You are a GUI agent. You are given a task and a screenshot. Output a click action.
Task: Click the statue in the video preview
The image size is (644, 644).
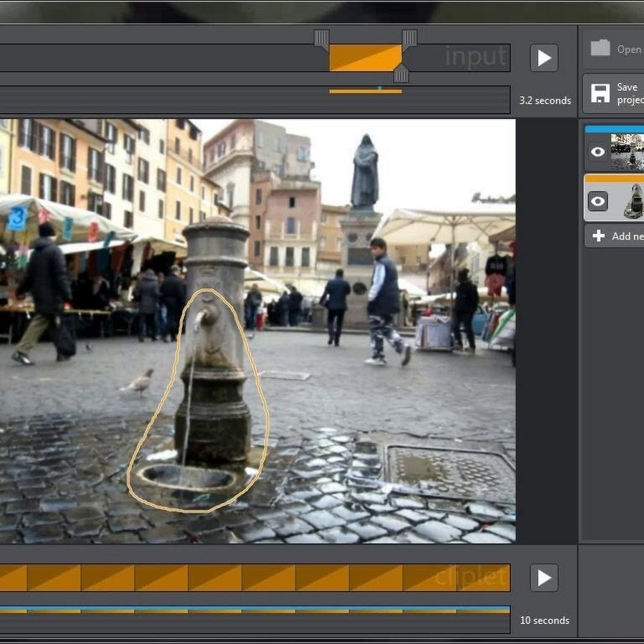(365, 172)
